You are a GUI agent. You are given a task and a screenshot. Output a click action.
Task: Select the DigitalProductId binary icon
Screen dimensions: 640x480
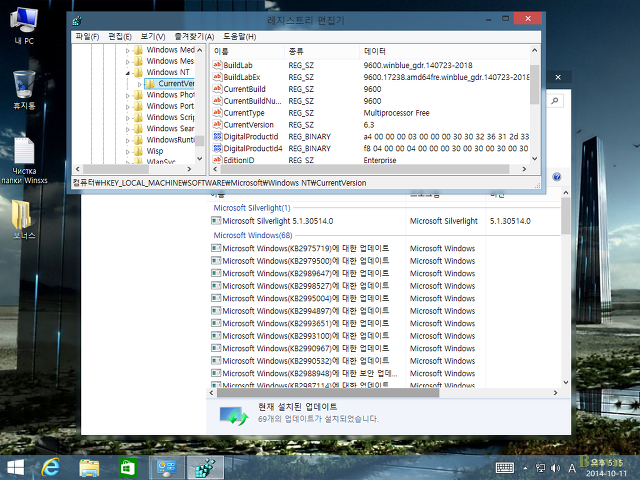pos(217,136)
